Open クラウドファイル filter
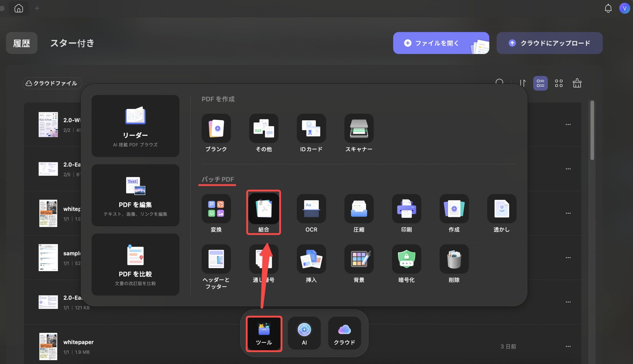Image resolution: width=633 pixels, height=364 pixels. point(52,83)
